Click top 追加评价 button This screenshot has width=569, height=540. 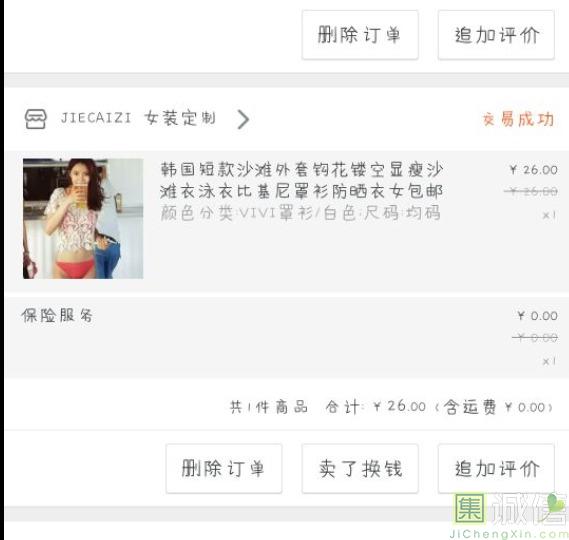[x=496, y=35]
